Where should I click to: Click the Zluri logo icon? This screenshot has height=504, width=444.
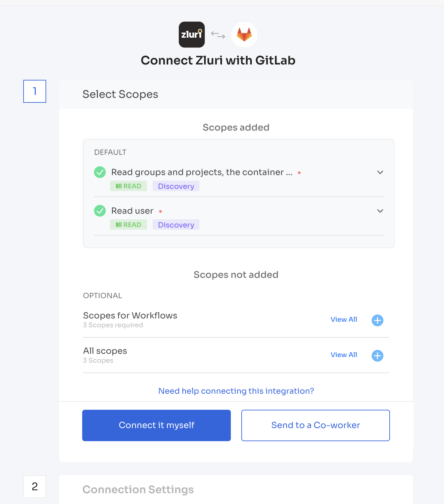[192, 34]
